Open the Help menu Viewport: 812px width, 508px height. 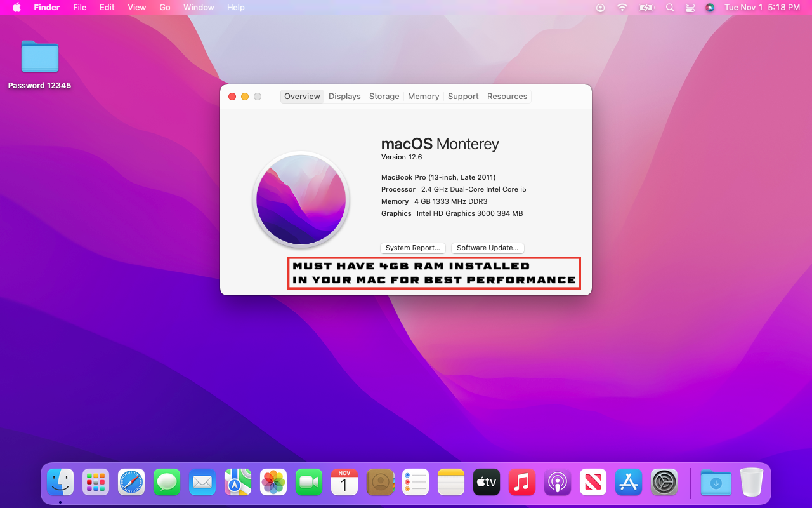point(236,8)
